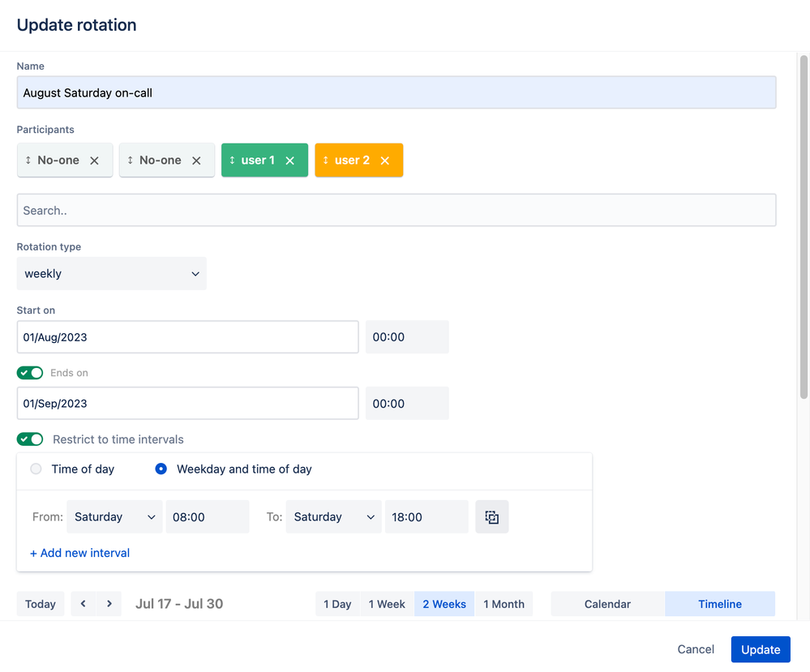The width and height of the screenshot is (810, 672).
Task: Toggle the Ends on switch
Action: click(x=30, y=372)
